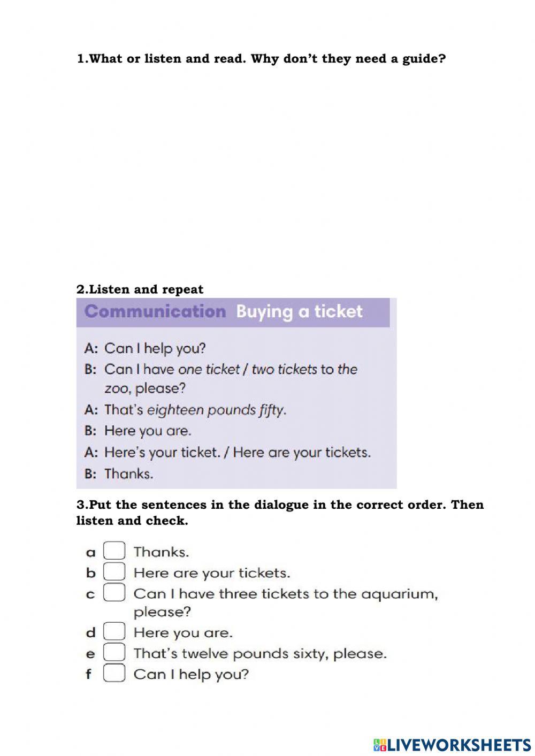The image size is (535, 756).
Task: Select the order box beside sentence d
Action: point(113,632)
